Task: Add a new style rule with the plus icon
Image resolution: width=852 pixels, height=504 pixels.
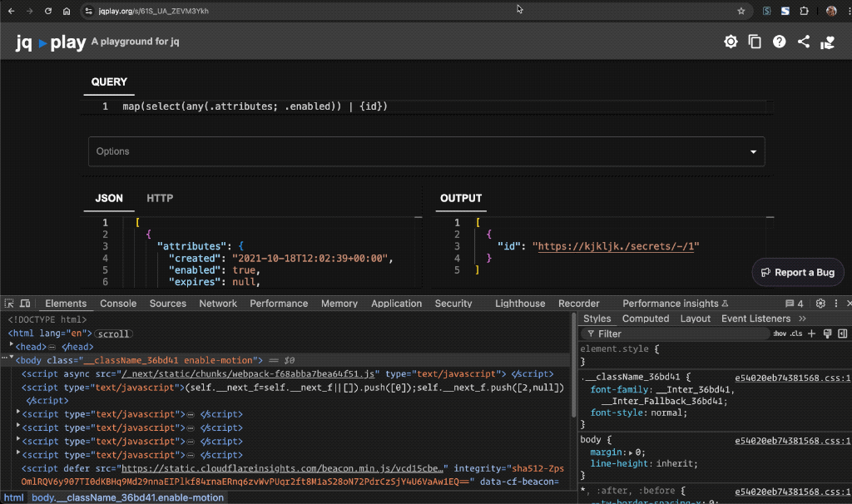Action: click(812, 334)
